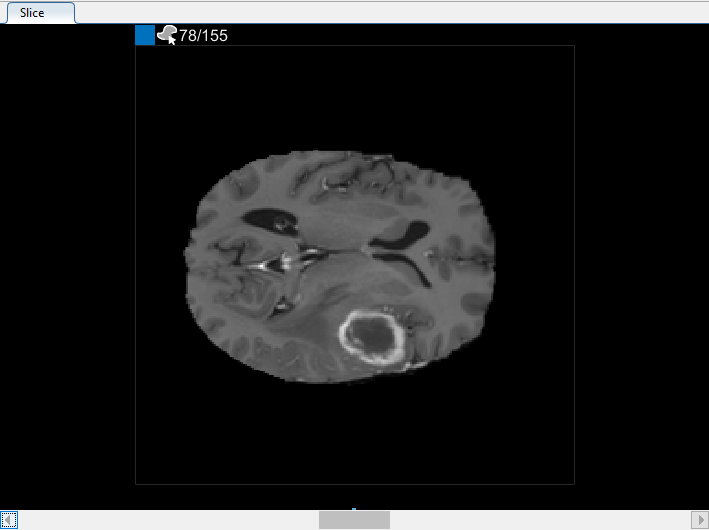Click the 78/155 slice counter text
709x530 pixels.
(x=203, y=36)
